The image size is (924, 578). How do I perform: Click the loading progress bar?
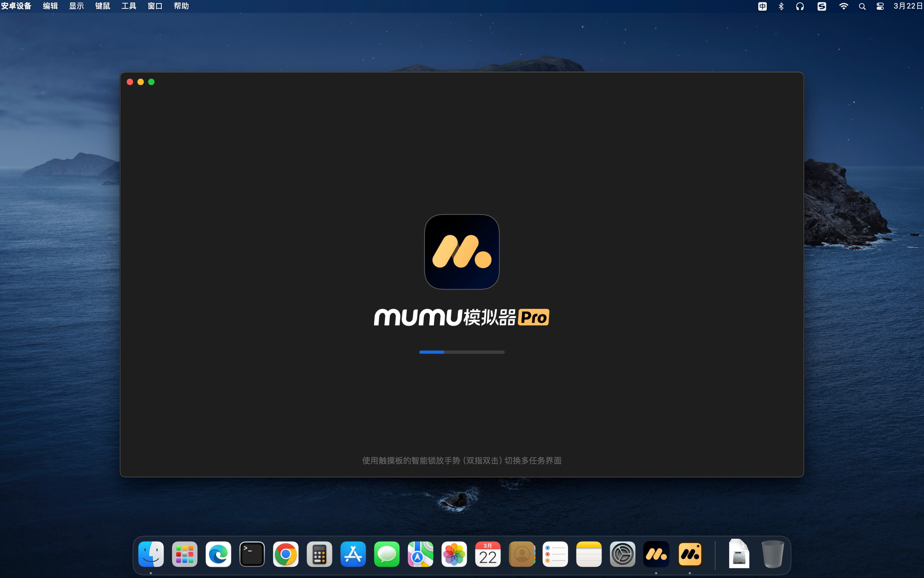462,352
